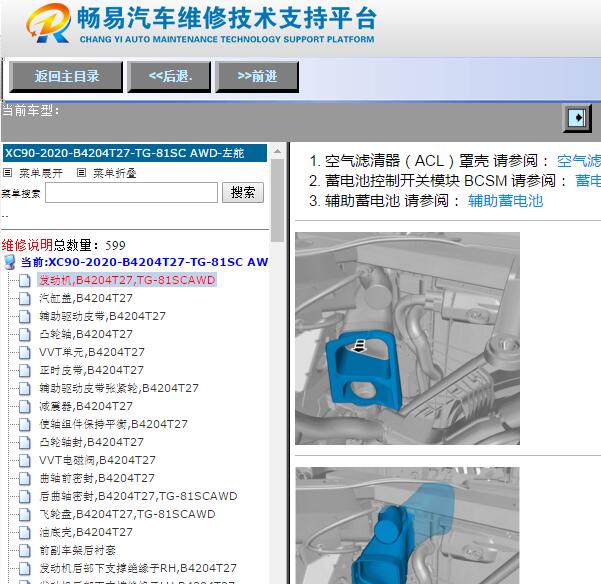The width and height of the screenshot is (601, 584).
Task: Open 辅助驱动皮带,B4204T27 tree item
Action: pos(102,316)
